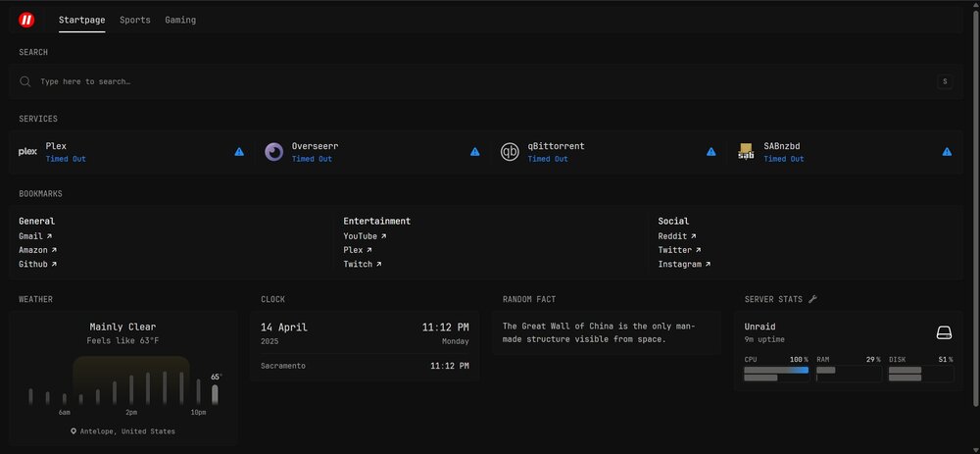Open the Twitch bookmark
This screenshot has width=980, height=454.
click(363, 265)
